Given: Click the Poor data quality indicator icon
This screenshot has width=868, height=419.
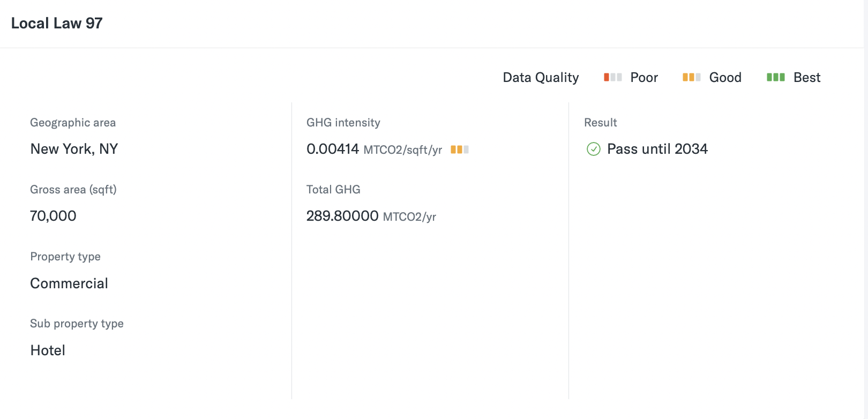Looking at the screenshot, I should [612, 77].
